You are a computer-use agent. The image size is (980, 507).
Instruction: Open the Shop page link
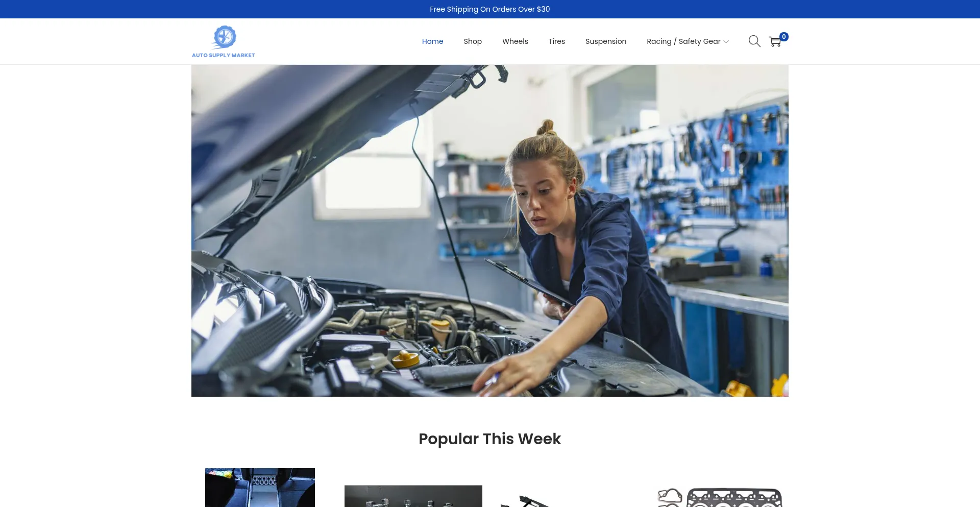click(x=473, y=41)
